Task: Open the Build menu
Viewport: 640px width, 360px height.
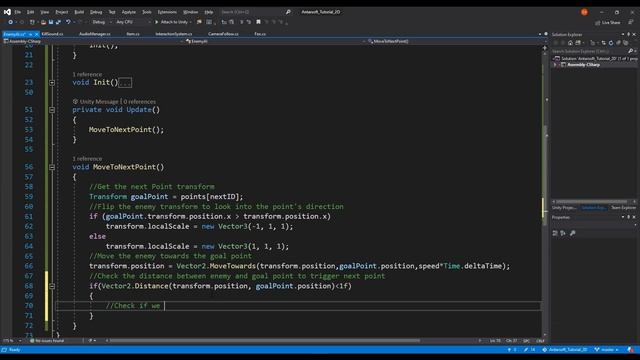Action: (79, 12)
